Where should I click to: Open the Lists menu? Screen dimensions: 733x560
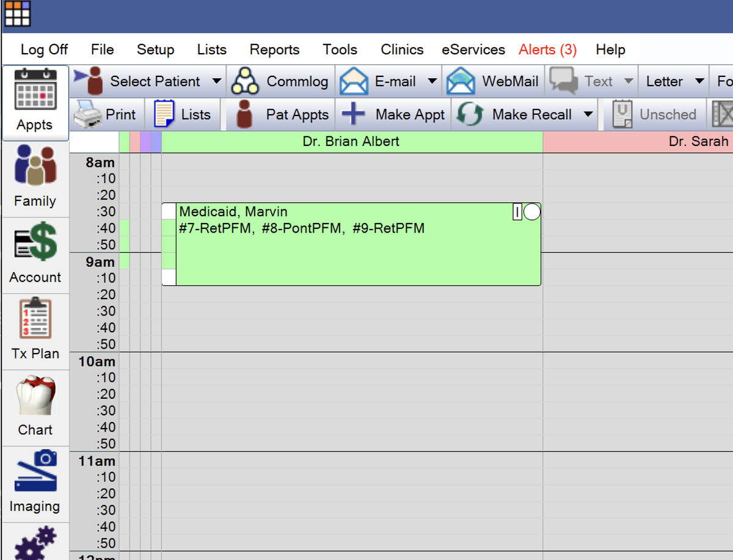[x=212, y=49]
